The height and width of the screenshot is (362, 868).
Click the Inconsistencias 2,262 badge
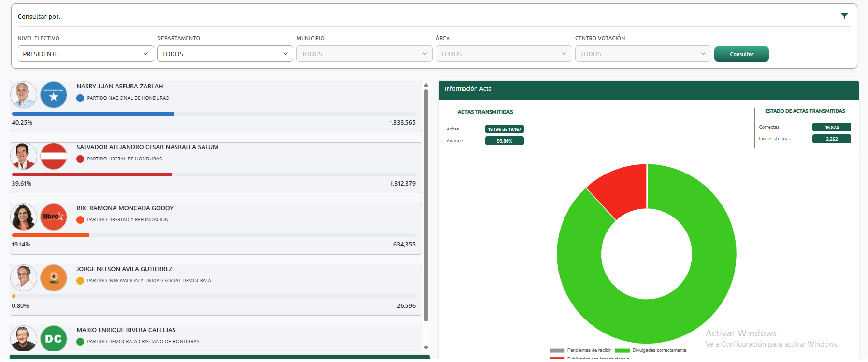831,139
